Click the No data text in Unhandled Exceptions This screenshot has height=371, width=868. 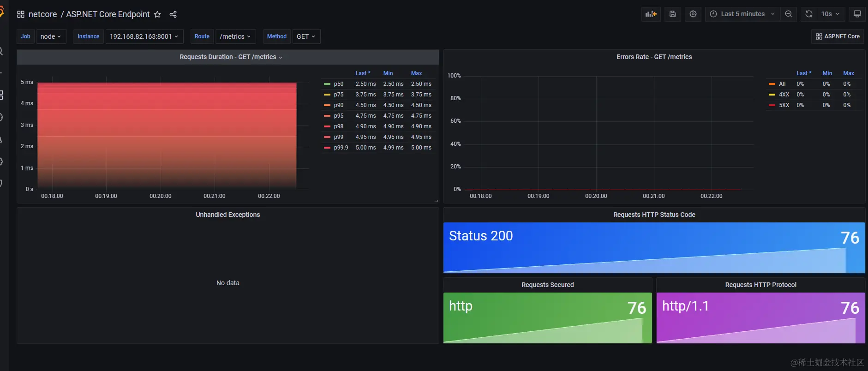(x=227, y=283)
